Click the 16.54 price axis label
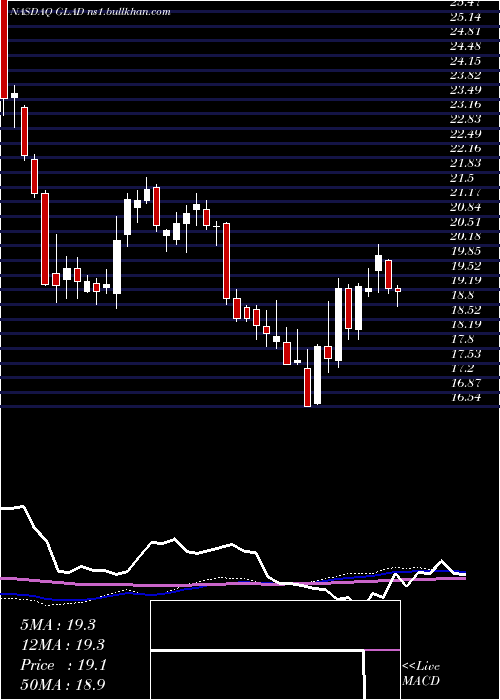 tap(466, 397)
